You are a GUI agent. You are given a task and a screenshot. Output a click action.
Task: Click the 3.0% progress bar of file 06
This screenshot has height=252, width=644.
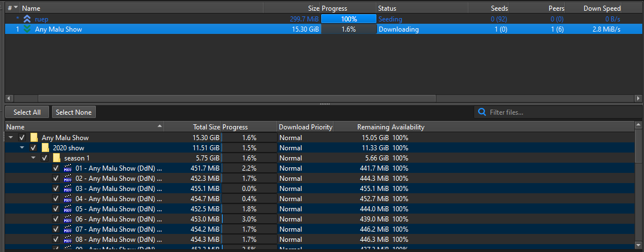pyautogui.click(x=249, y=219)
